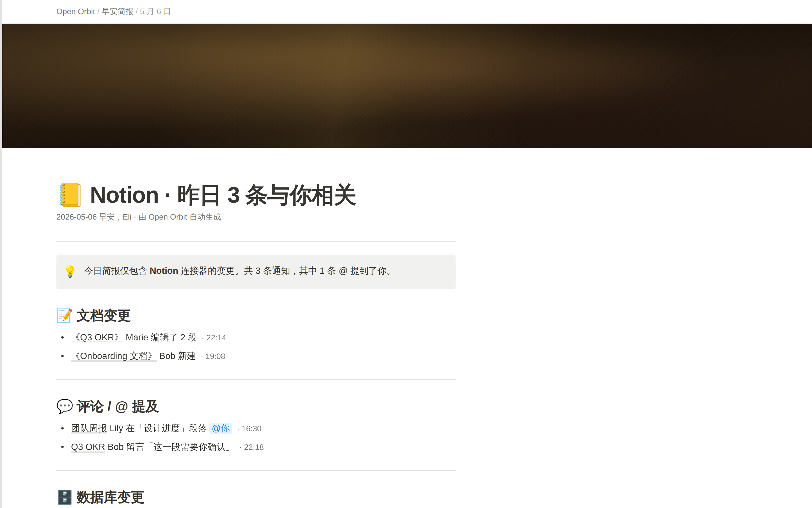This screenshot has width=812, height=508.
Task: Click the notebook page icon beside the title
Action: pyautogui.click(x=70, y=195)
